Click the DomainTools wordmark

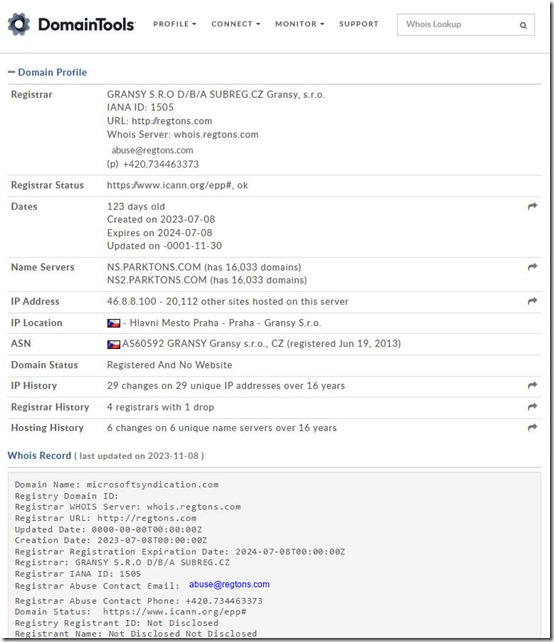coord(86,25)
